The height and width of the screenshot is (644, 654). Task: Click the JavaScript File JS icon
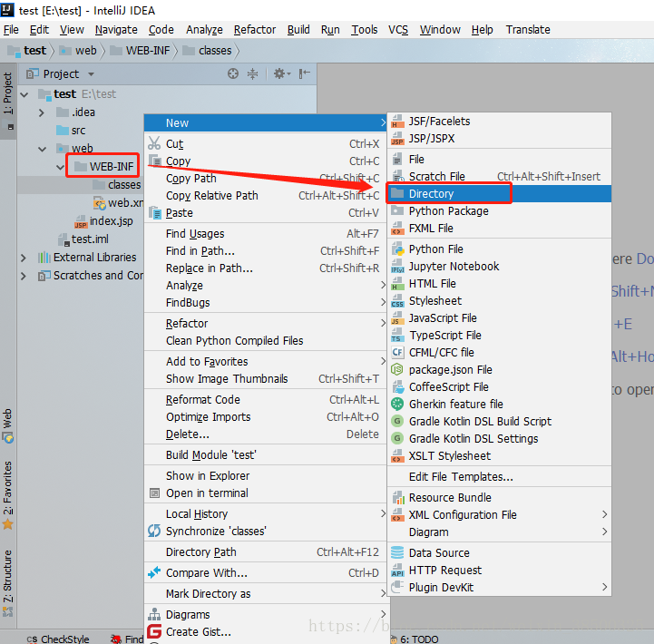pyautogui.click(x=397, y=317)
